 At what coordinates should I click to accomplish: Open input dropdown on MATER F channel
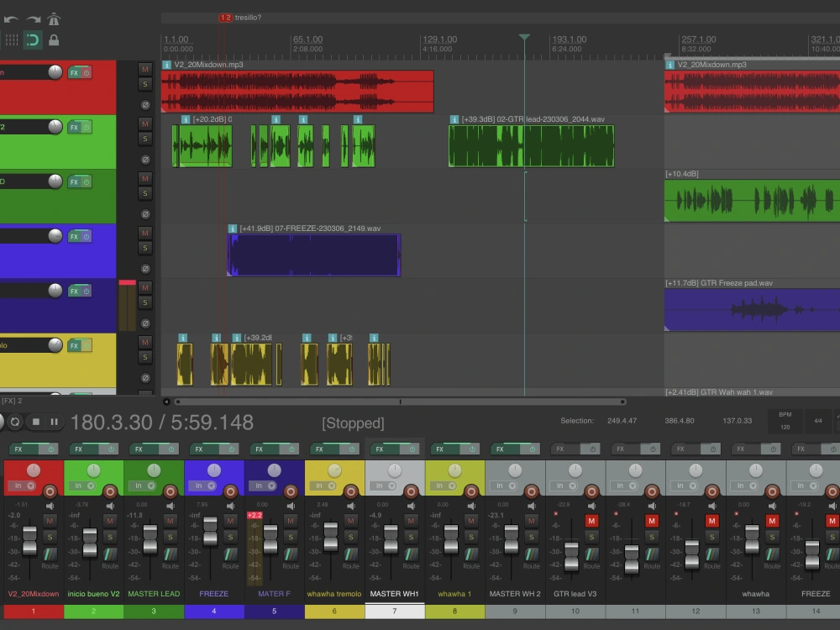[264, 486]
